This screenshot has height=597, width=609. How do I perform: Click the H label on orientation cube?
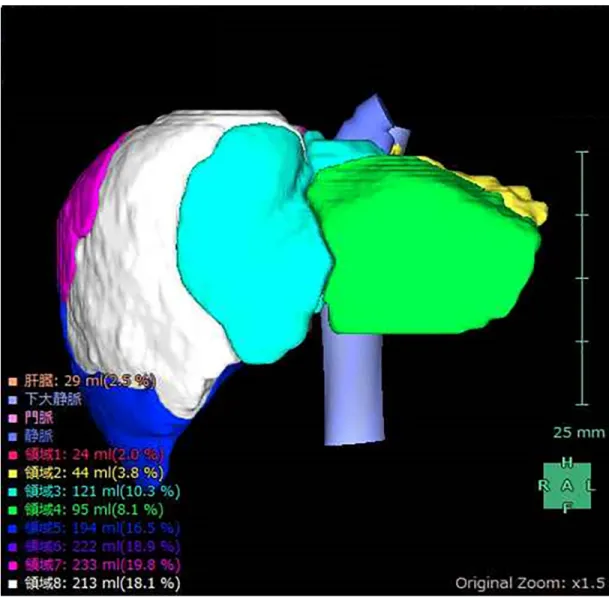point(567,463)
